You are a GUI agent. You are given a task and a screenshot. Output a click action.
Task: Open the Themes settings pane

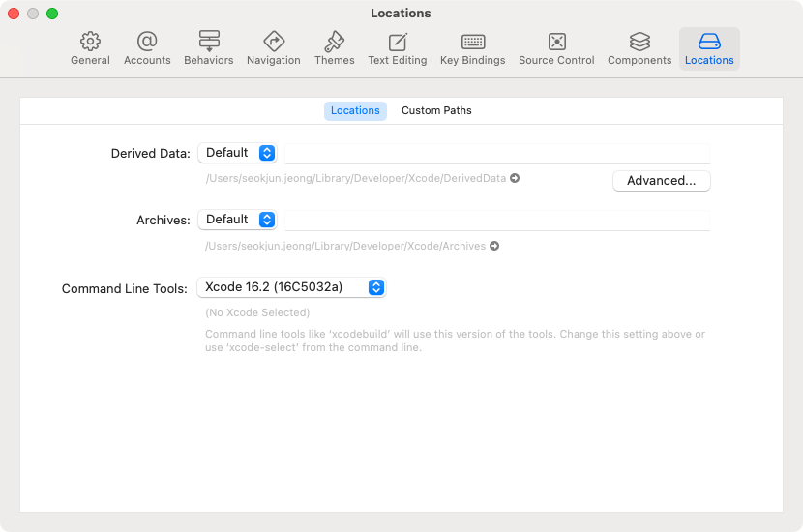tap(335, 48)
